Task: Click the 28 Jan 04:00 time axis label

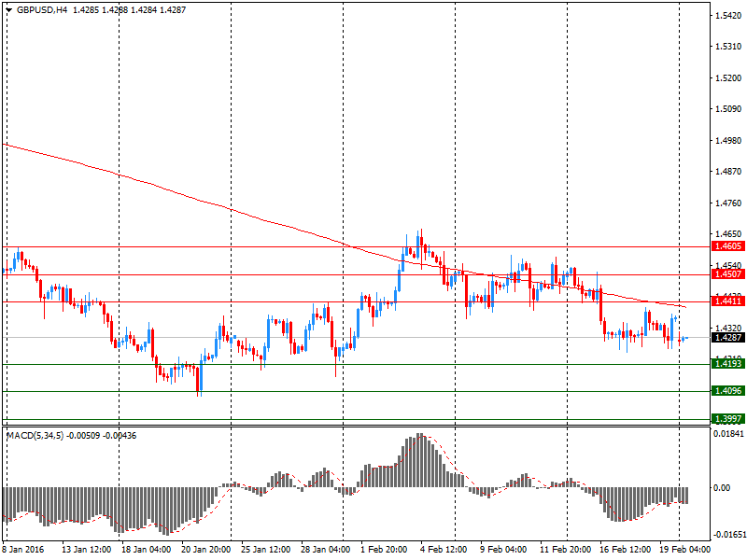Action: click(326, 550)
